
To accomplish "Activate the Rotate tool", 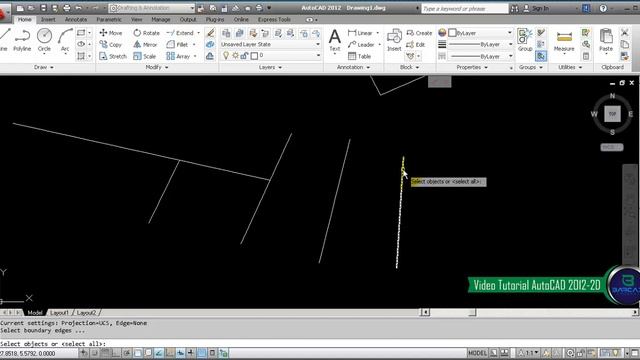I will click(x=147, y=33).
